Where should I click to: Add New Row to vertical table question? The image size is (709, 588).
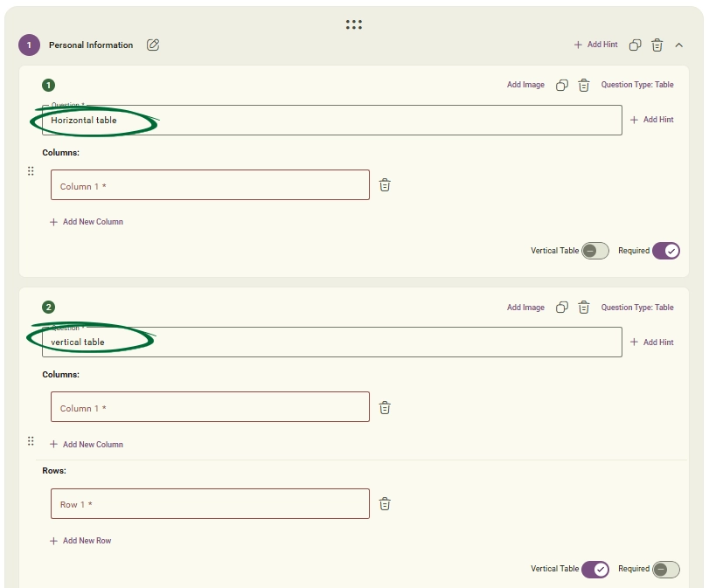click(x=80, y=541)
